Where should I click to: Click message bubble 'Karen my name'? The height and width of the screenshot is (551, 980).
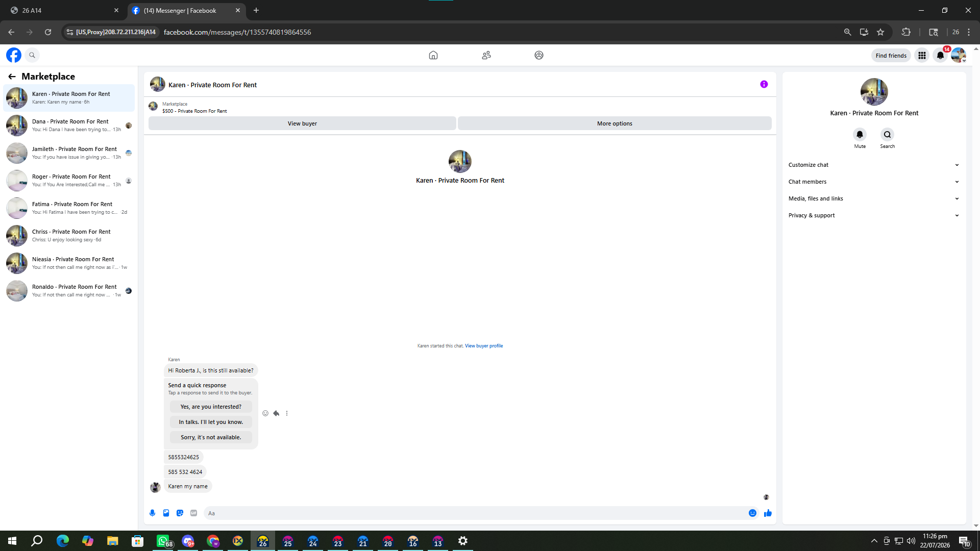coord(188,486)
